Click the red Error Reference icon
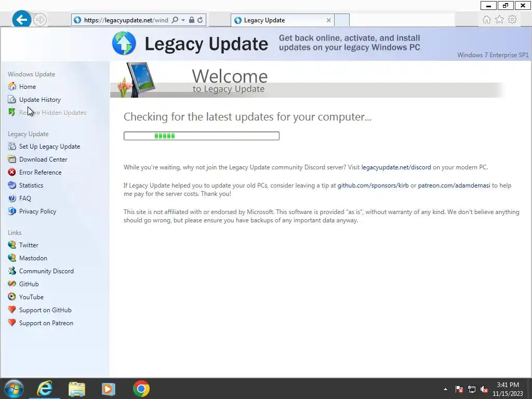 (12, 172)
